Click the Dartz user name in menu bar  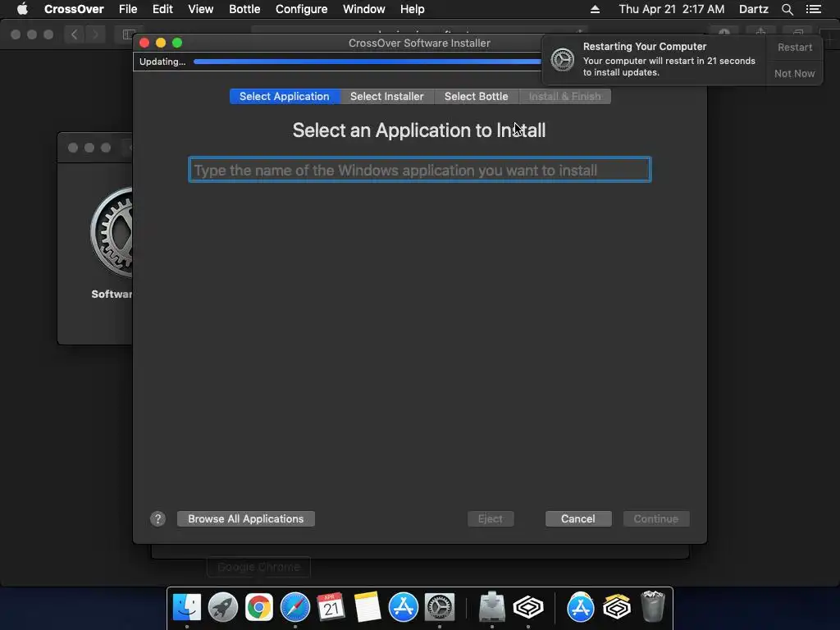(753, 9)
